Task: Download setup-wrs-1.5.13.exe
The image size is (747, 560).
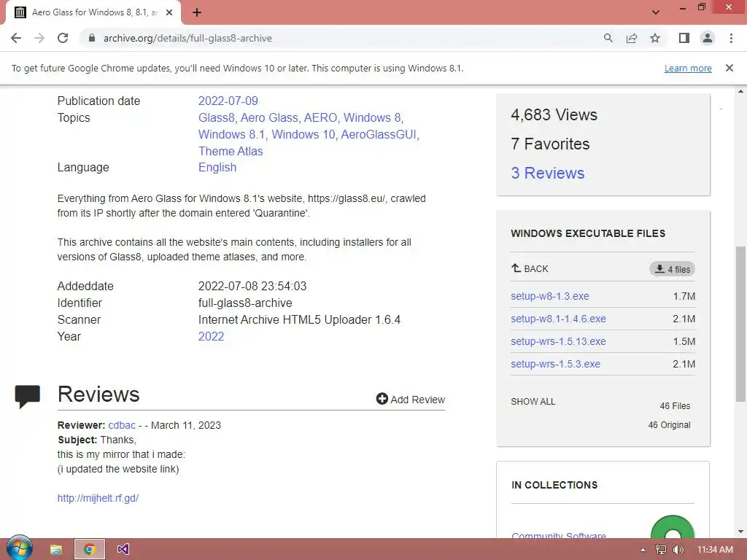Action: [558, 341]
